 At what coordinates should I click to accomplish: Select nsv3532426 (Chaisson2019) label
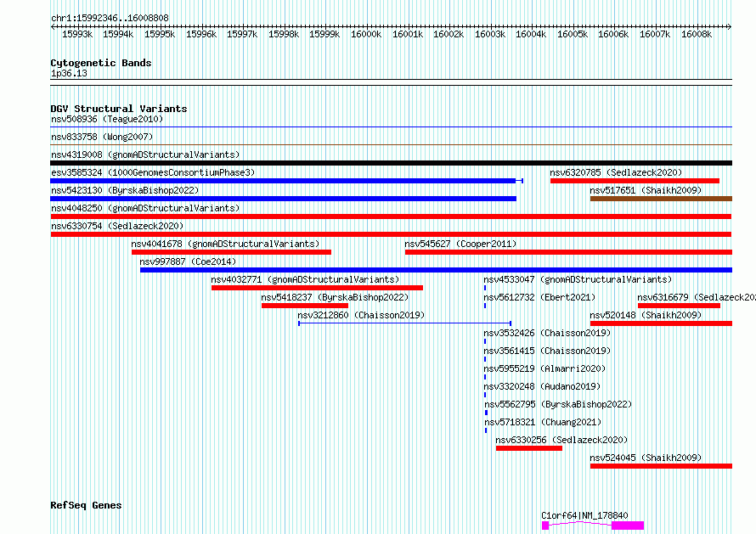coord(547,333)
